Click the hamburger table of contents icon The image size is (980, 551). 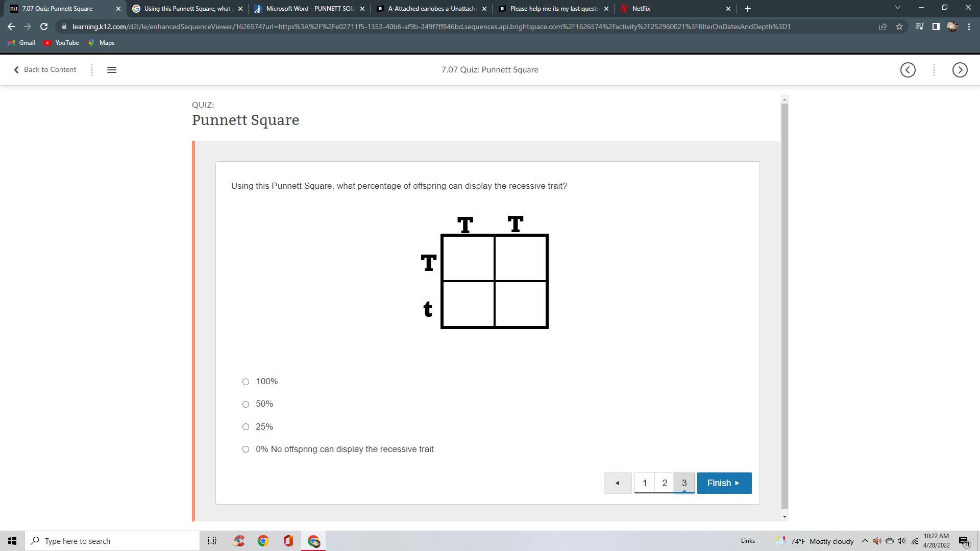[x=112, y=70]
